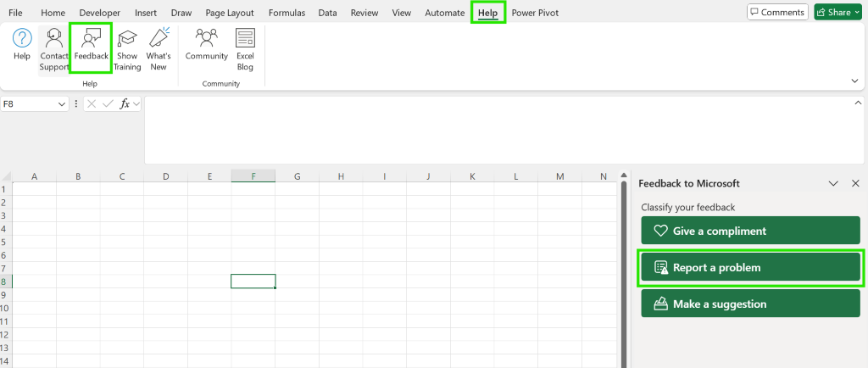The height and width of the screenshot is (368, 868).
Task: Select column K header
Action: pyautogui.click(x=472, y=176)
